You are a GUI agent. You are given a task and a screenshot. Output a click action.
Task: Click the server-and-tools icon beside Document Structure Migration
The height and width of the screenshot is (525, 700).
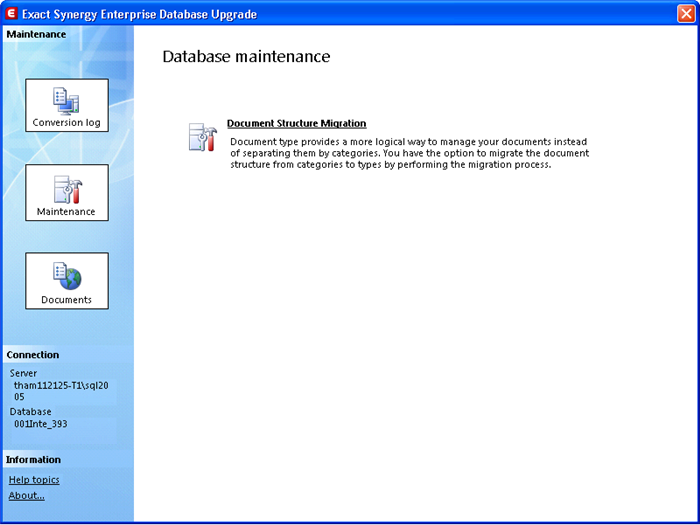203,137
